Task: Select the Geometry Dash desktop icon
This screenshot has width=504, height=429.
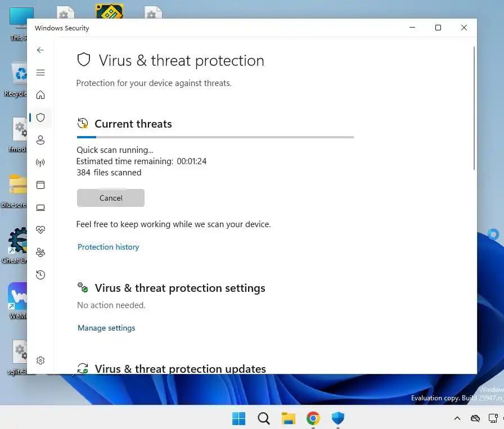Action: (109, 11)
